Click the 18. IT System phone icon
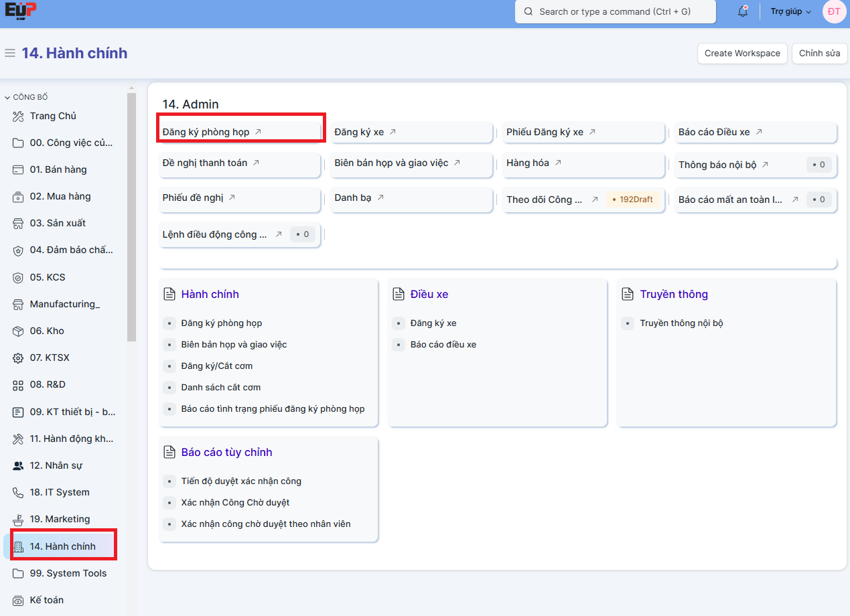 point(18,493)
